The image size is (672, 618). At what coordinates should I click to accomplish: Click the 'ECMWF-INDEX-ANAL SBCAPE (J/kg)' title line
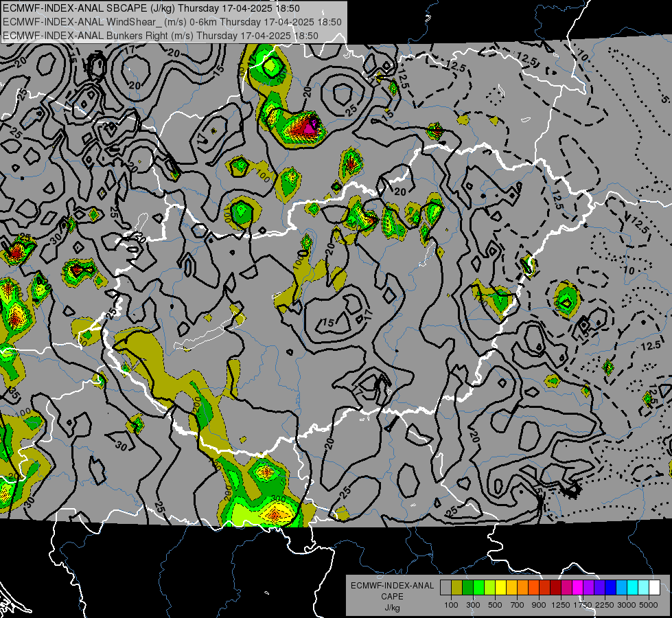coord(151,8)
